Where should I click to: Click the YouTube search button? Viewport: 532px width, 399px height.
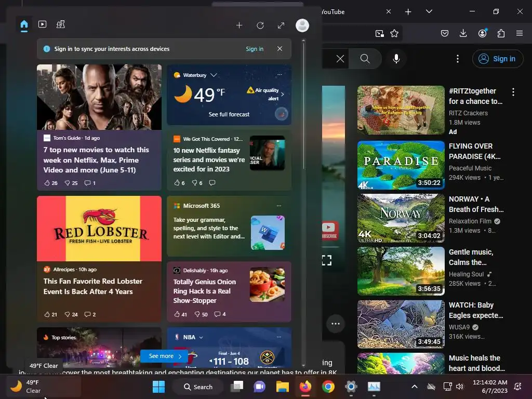tap(365, 59)
